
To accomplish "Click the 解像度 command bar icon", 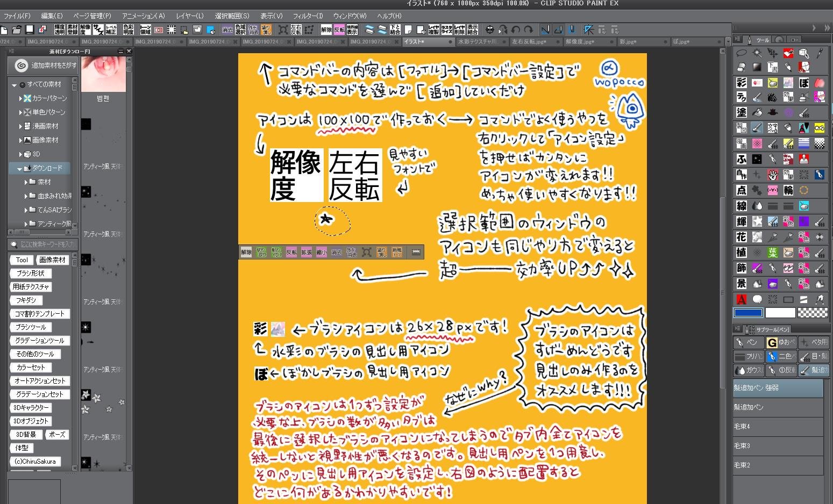I will [x=86, y=30].
